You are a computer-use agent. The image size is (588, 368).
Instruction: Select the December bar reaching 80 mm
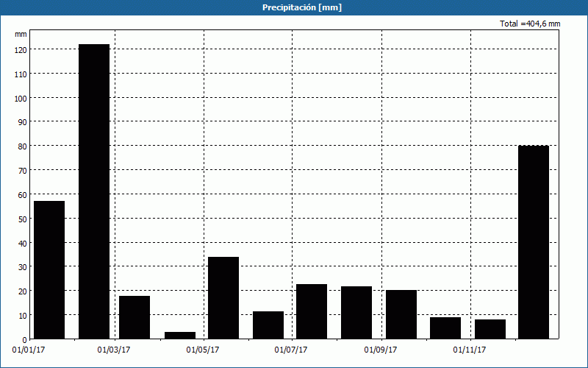[x=534, y=242]
